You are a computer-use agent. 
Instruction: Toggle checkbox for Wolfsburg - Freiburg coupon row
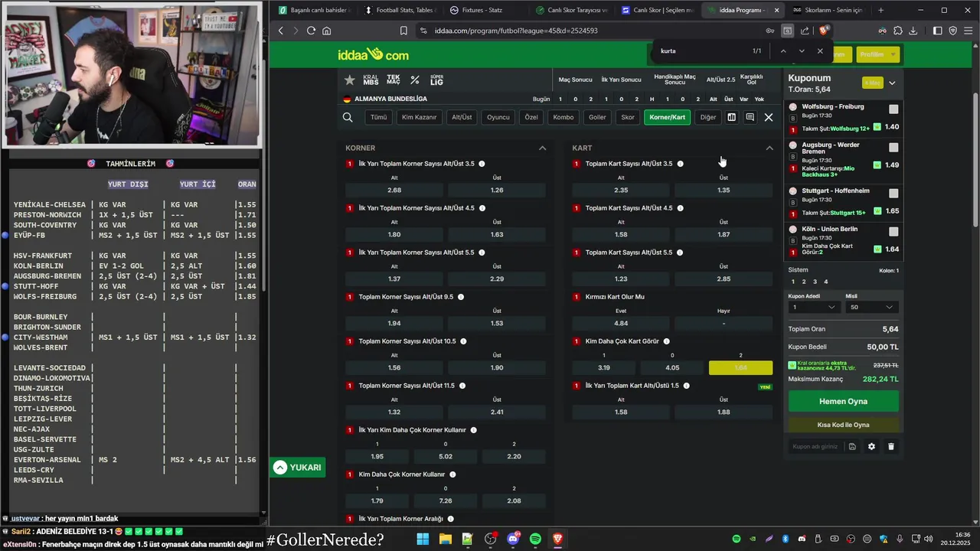tap(893, 109)
